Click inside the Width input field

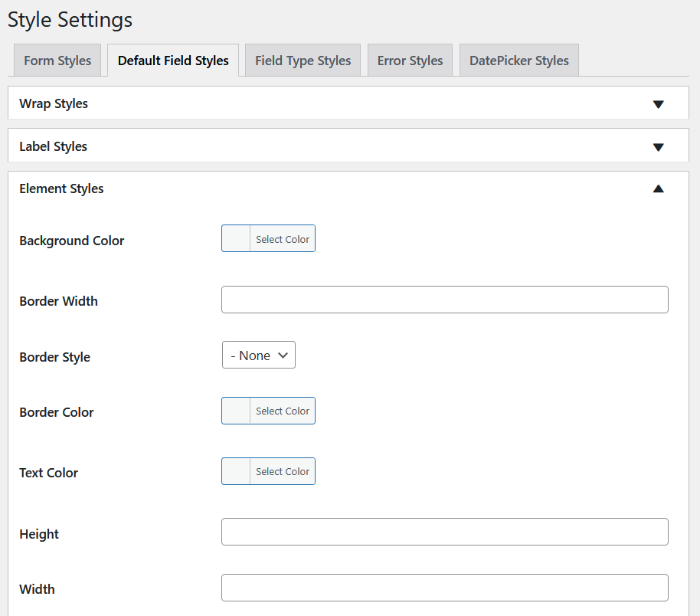pos(444,588)
